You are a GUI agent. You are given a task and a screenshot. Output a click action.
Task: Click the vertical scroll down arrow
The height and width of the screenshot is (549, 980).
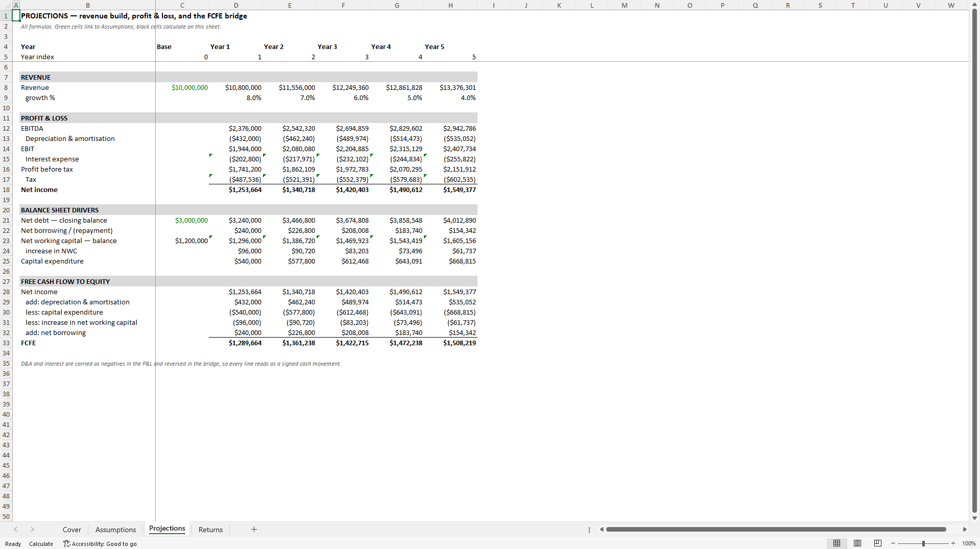(974, 518)
